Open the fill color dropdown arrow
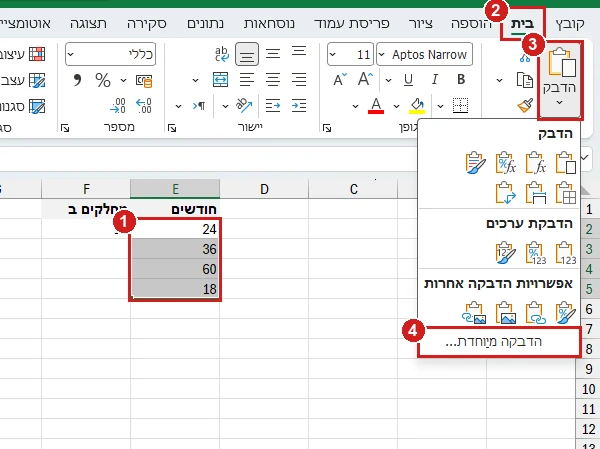 (x=396, y=106)
